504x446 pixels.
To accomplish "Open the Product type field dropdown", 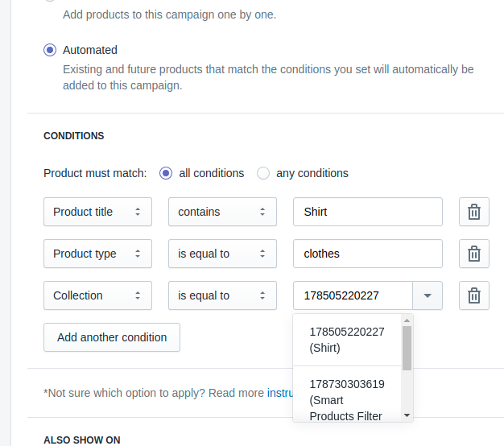I will 97,254.
